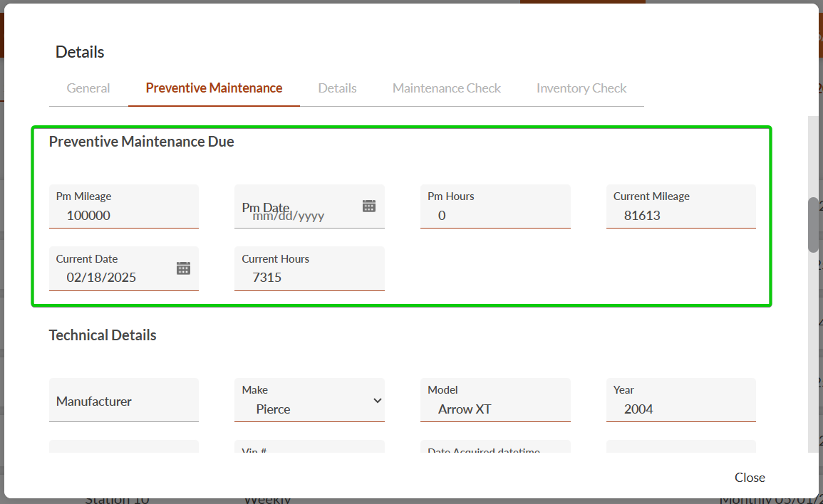This screenshot has height=504, width=823.
Task: Switch to the Inventory Check tab
Action: 581,88
